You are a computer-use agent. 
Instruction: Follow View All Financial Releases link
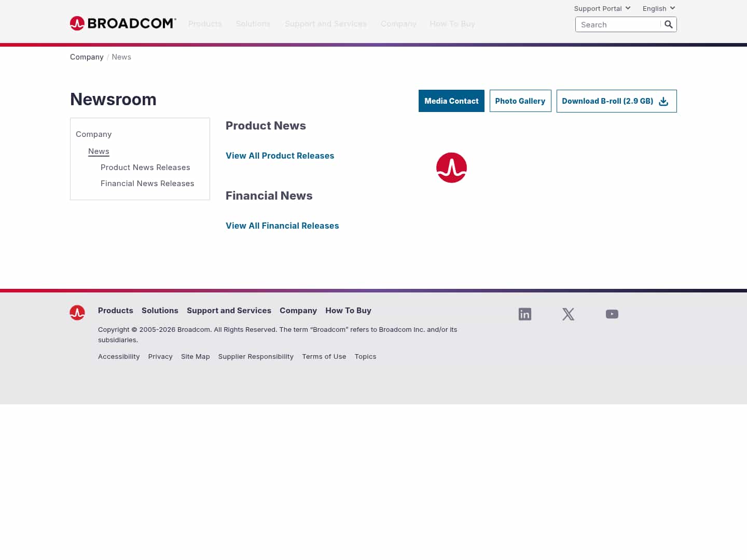click(282, 226)
